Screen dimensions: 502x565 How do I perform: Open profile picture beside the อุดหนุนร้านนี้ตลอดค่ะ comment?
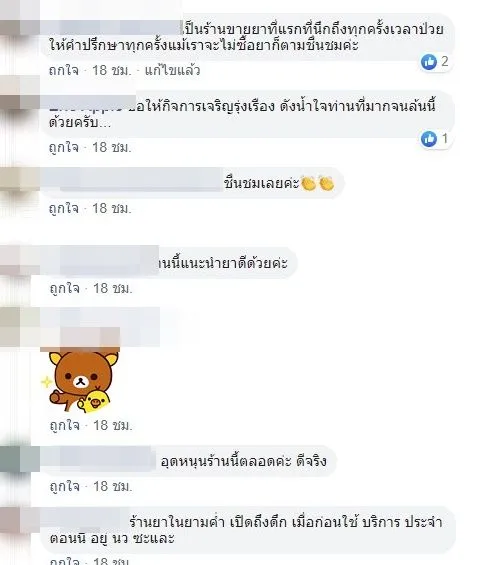[x=19, y=458]
